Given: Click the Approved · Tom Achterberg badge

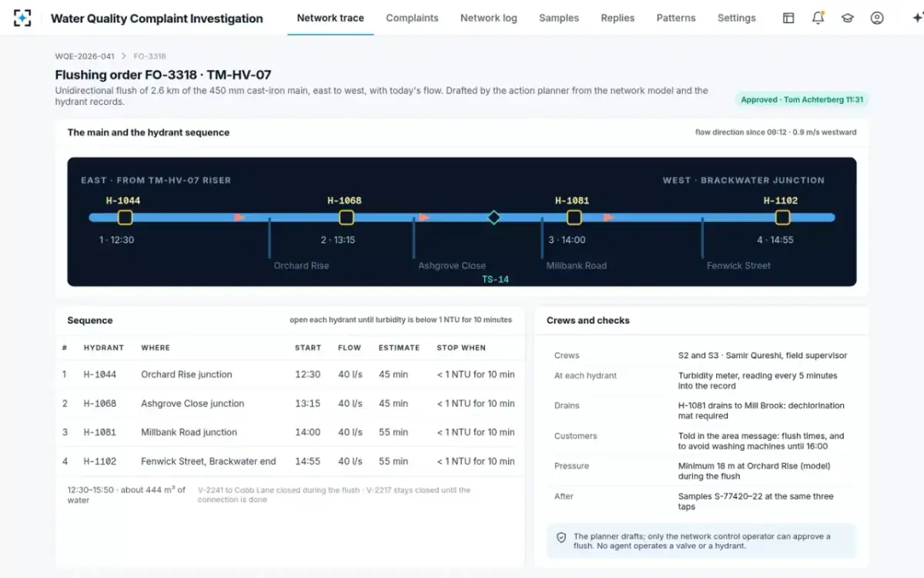Looking at the screenshot, I should point(802,99).
